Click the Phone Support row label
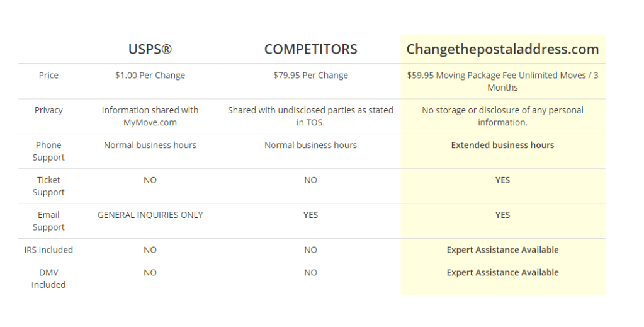Image resolution: width=644 pixels, height=327 pixels. point(48,151)
